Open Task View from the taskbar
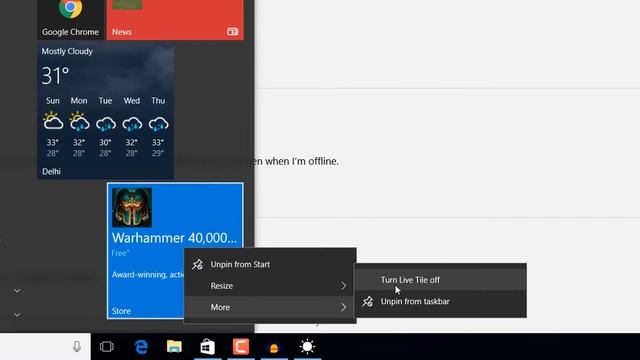Viewport: 640px width, 360px height. tap(107, 347)
